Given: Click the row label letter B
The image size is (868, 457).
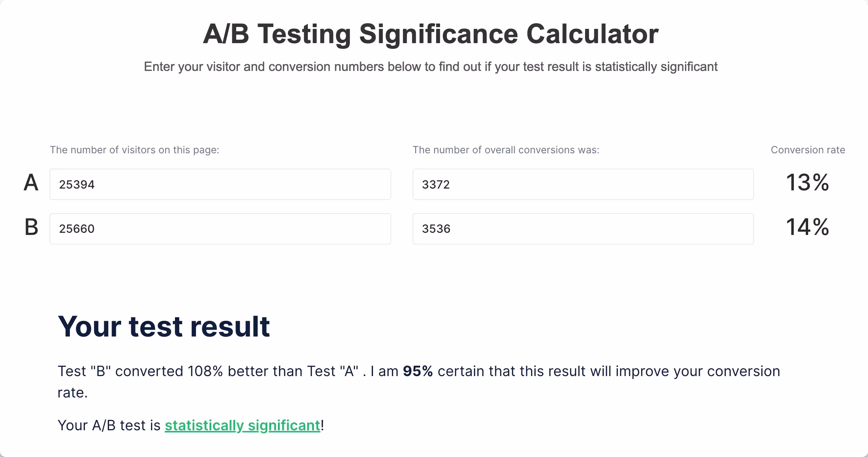Looking at the screenshot, I should (31, 227).
